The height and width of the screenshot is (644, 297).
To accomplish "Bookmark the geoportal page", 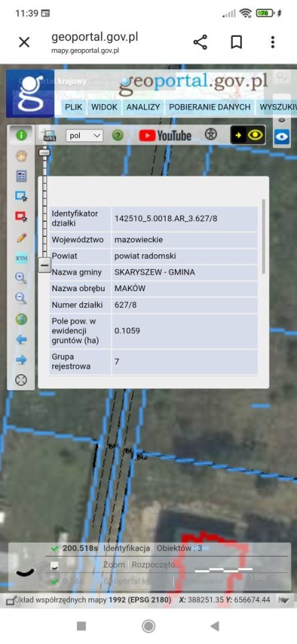I will 236,42.
